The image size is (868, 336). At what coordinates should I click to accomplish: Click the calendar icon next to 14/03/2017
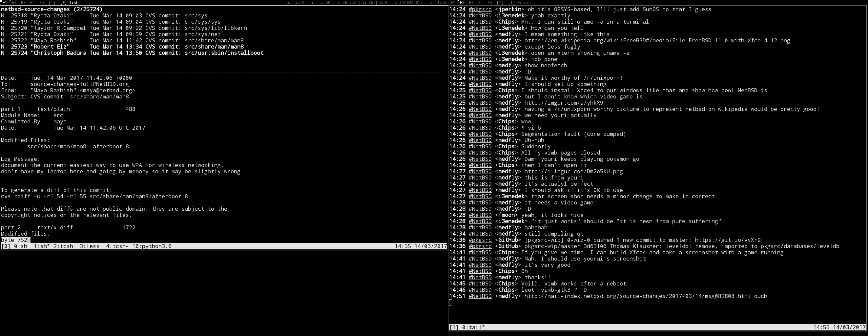pyautogui.click(x=395, y=3)
